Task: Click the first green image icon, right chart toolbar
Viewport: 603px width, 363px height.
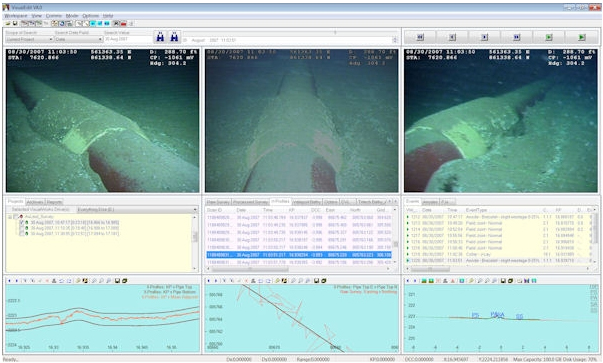Action: [x=424, y=281]
